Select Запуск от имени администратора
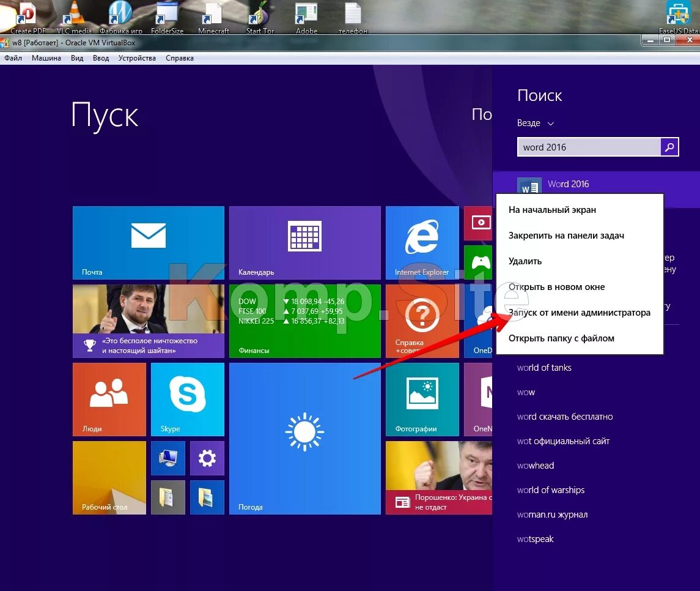This screenshot has height=591, width=700. pos(580,313)
